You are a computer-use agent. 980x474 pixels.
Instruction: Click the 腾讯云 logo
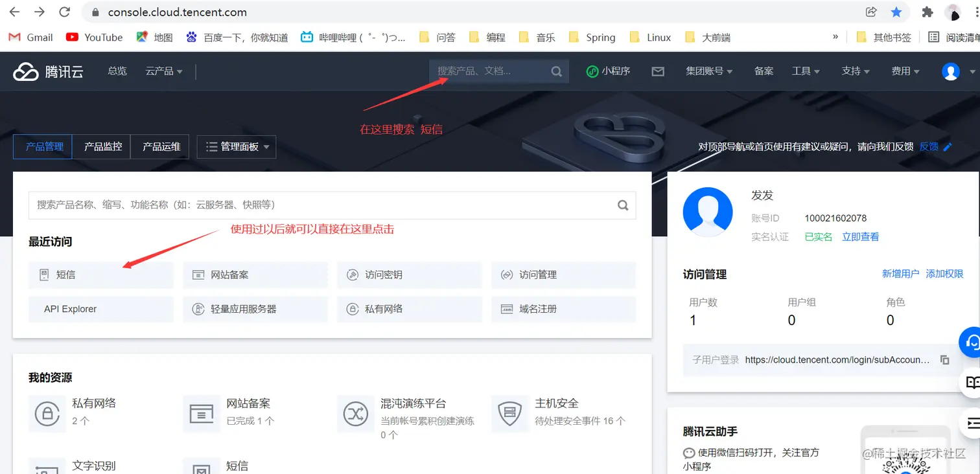[x=49, y=71]
